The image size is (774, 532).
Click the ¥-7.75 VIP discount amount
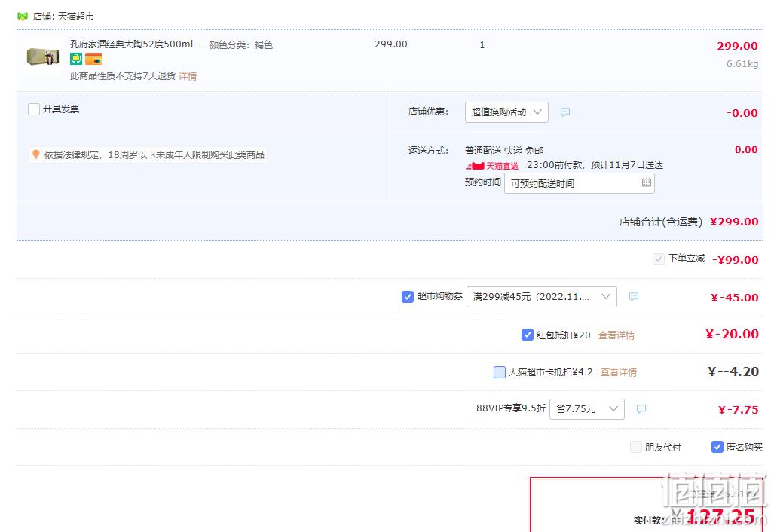pos(739,410)
